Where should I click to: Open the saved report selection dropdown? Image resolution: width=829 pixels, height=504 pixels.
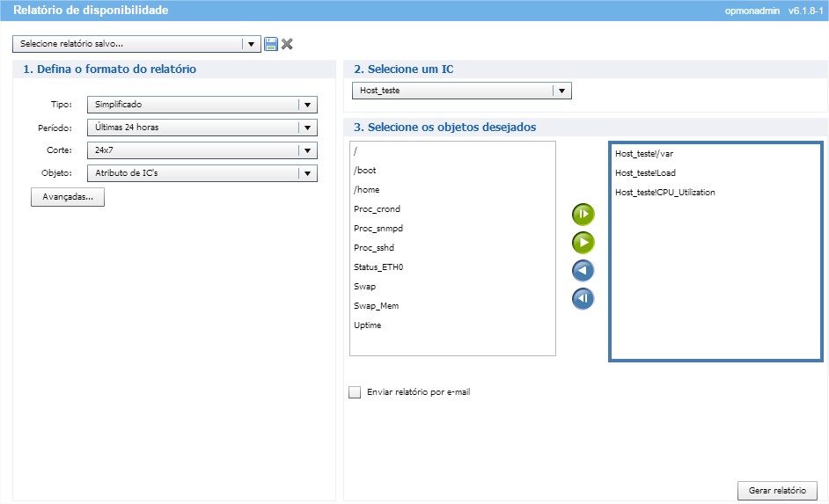(x=251, y=44)
